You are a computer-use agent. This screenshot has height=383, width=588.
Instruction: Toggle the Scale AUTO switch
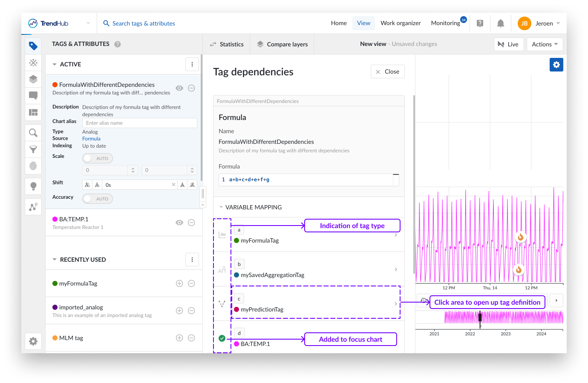point(97,158)
